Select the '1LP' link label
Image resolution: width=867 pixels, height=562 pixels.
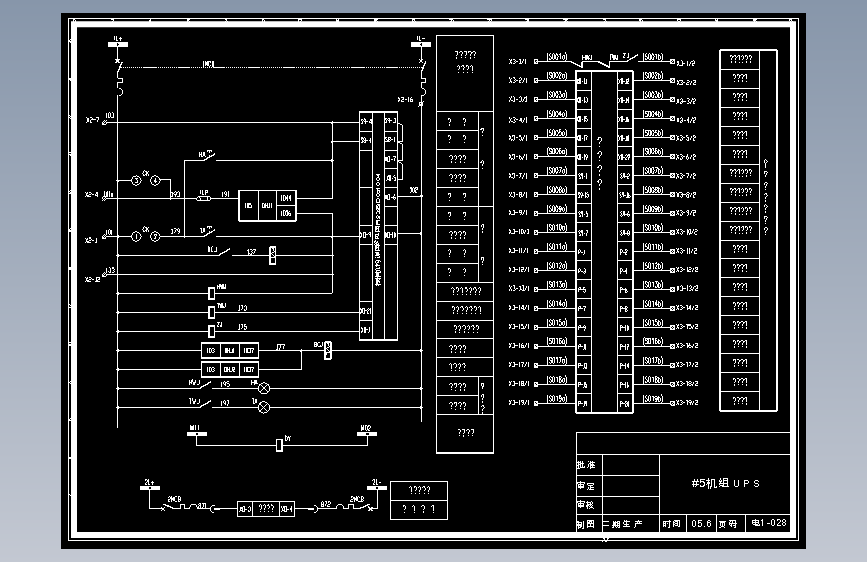[x=204, y=192]
